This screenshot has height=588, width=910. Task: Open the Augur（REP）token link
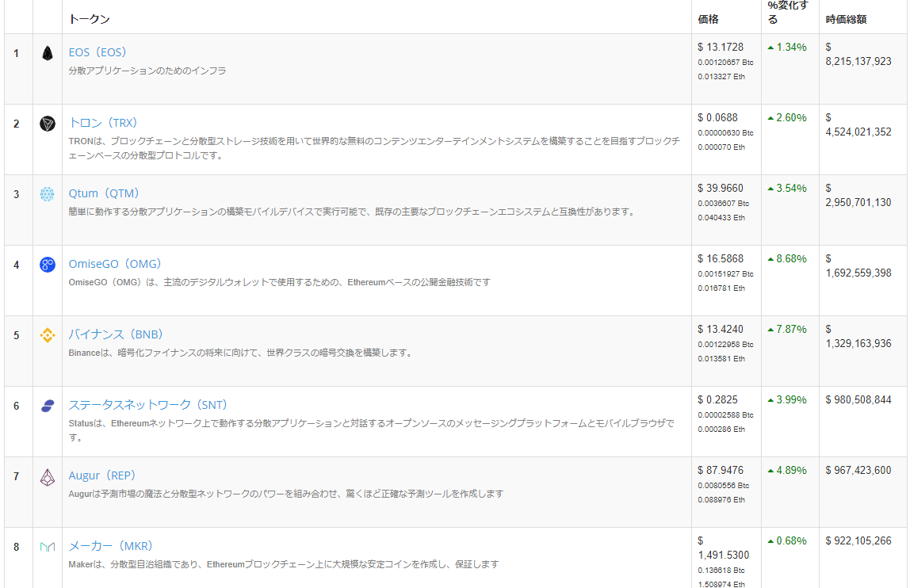coord(101,475)
